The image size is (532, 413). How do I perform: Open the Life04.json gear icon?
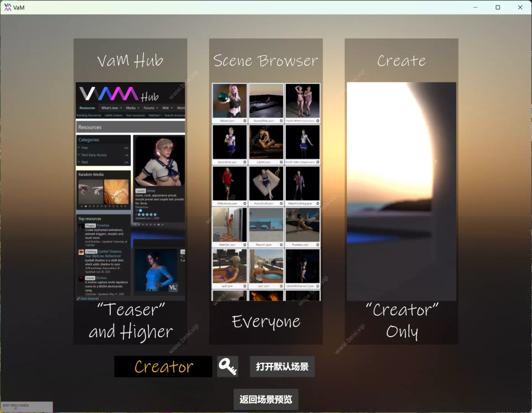pyautogui.click(x=281, y=162)
